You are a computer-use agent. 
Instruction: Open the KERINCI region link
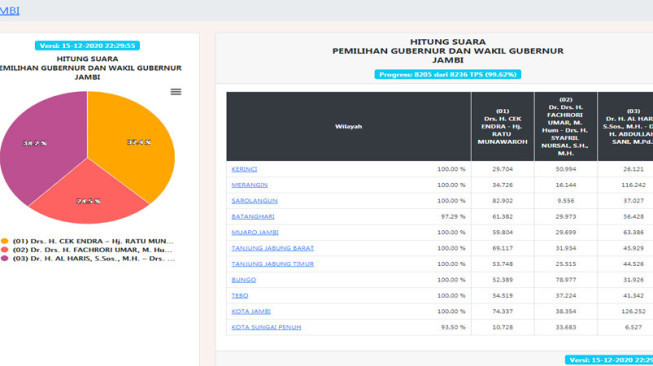(244, 169)
